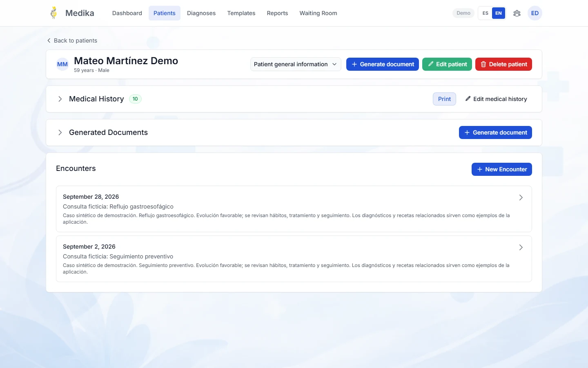The image size is (588, 368).
Task: Click the plus icon on New Encounter
Action: pos(480,169)
